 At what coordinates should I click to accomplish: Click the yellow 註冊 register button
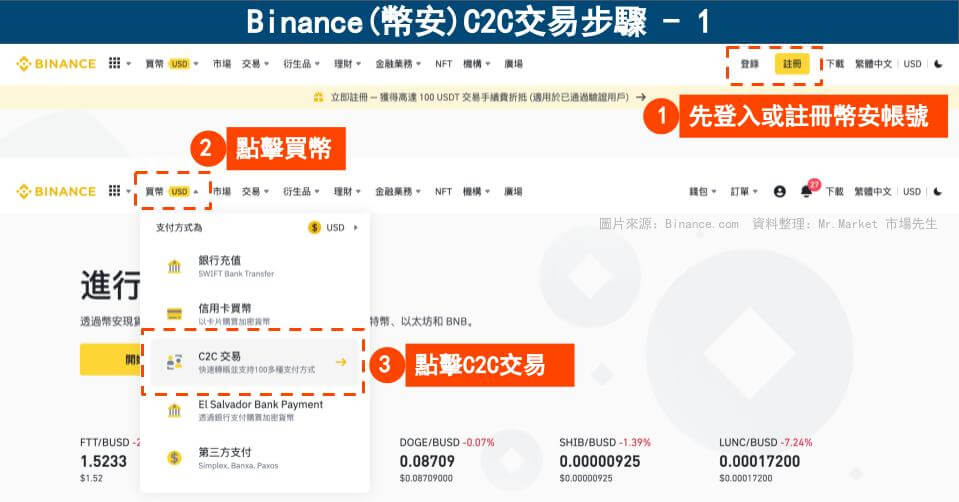pyautogui.click(x=792, y=64)
